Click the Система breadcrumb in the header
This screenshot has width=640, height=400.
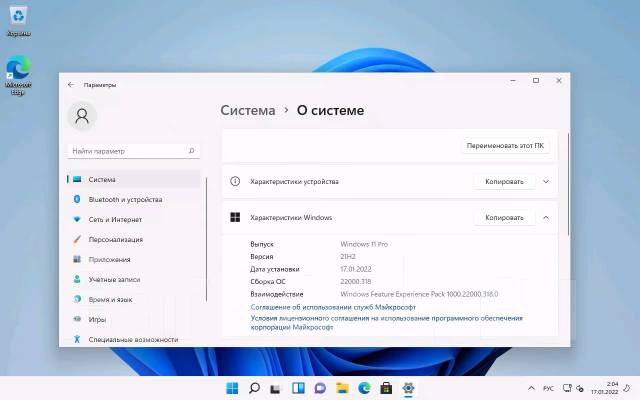click(x=248, y=111)
